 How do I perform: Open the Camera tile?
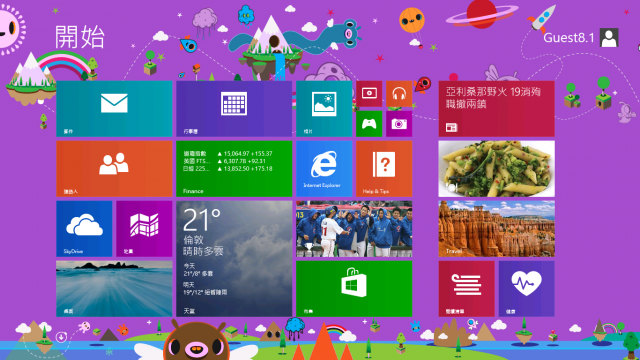pos(399,124)
